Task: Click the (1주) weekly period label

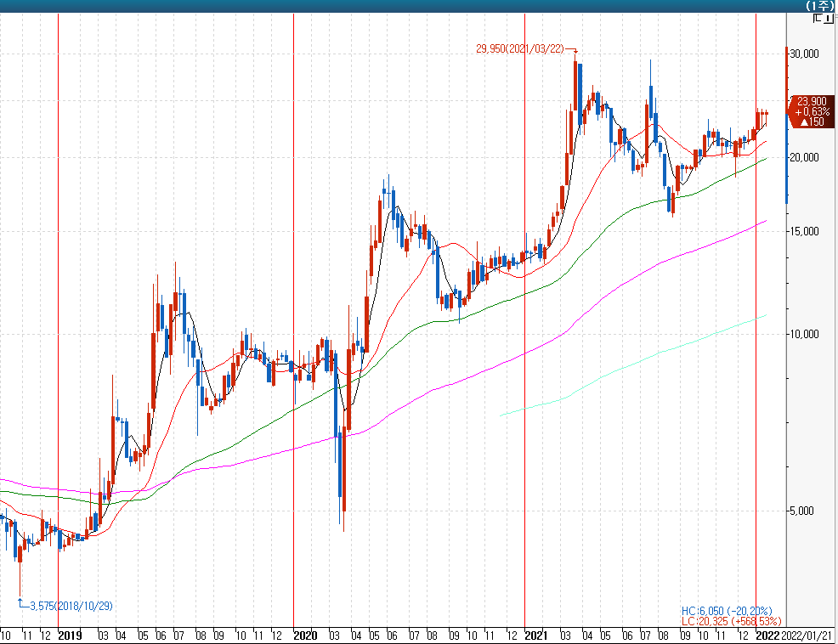Action: click(x=820, y=6)
